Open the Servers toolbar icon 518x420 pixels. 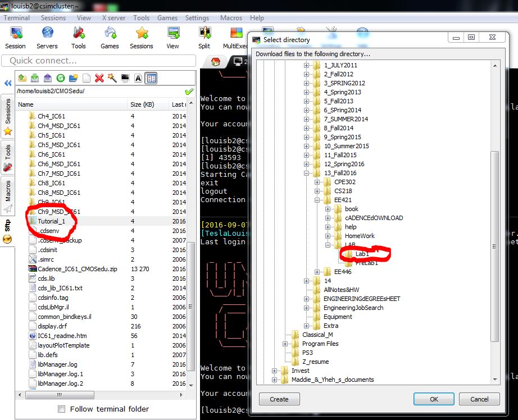click(47, 37)
